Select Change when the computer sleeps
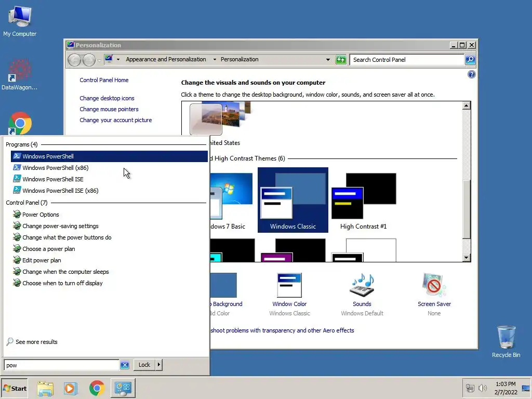 click(x=109, y=272)
